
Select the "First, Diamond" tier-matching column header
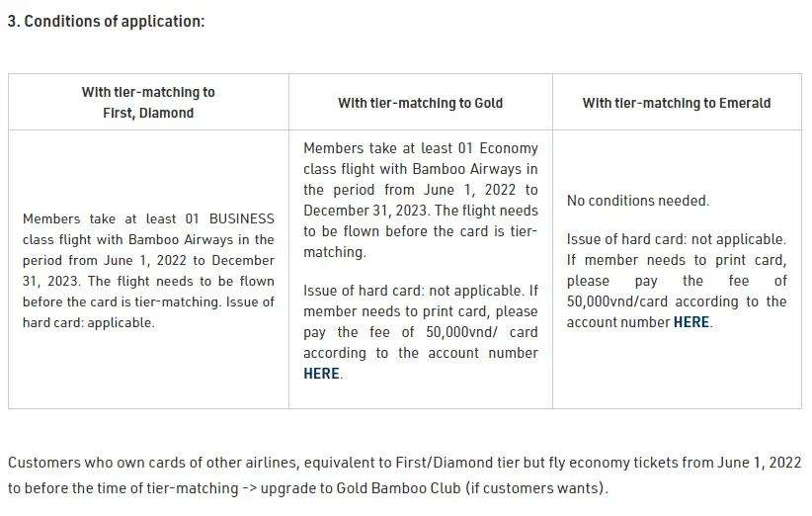[148, 102]
